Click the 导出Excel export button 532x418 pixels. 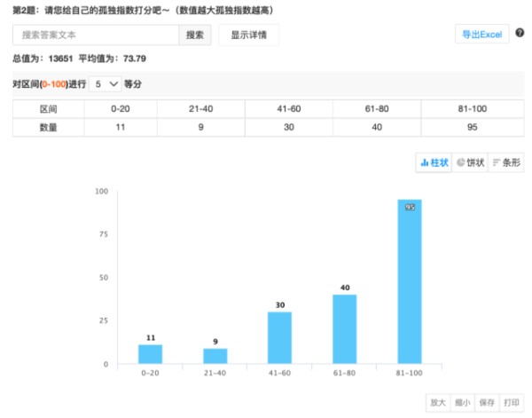pyautogui.click(x=481, y=35)
